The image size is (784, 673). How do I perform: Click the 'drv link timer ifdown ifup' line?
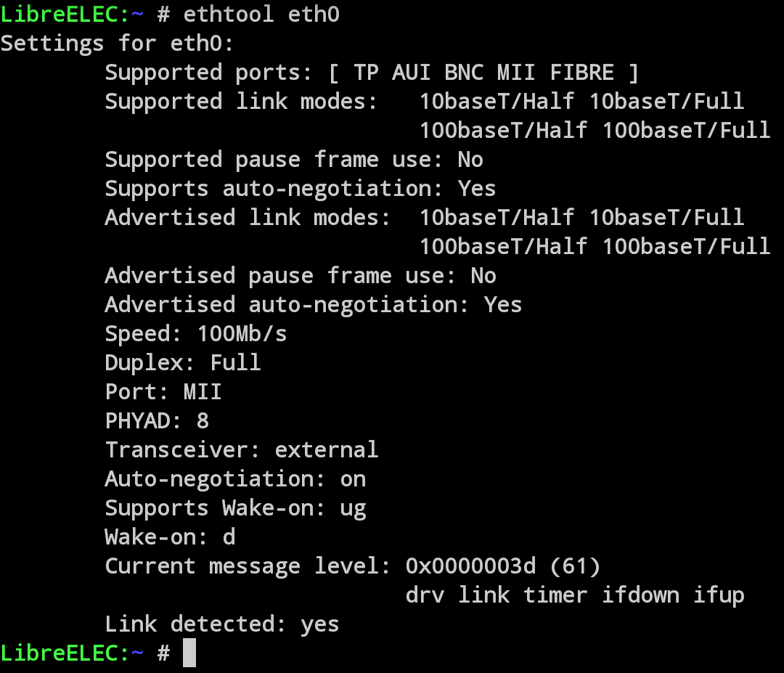tap(575, 595)
